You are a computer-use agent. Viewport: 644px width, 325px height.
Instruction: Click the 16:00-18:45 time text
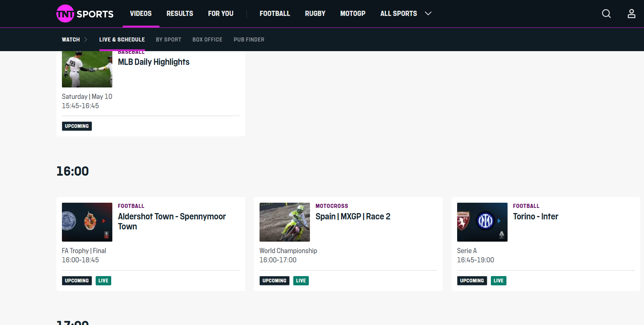coord(80,260)
